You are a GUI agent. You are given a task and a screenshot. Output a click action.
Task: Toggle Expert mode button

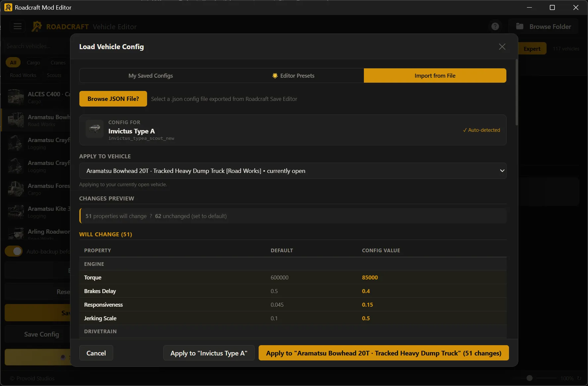coord(532,49)
